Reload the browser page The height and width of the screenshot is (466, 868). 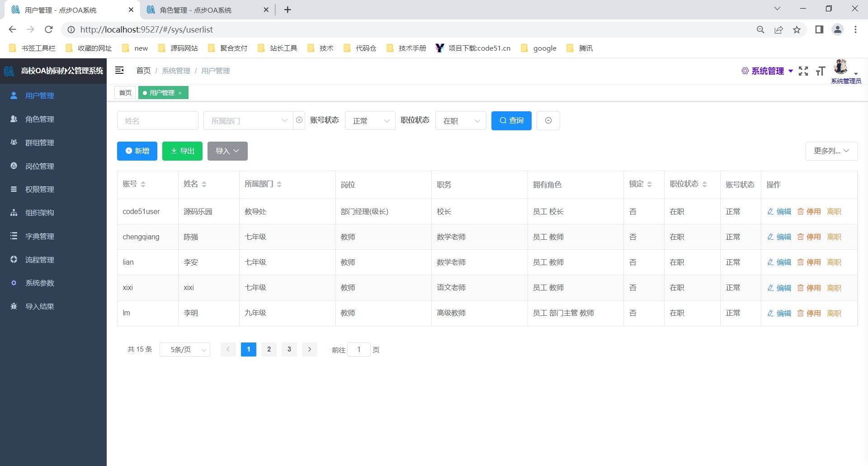(49, 29)
